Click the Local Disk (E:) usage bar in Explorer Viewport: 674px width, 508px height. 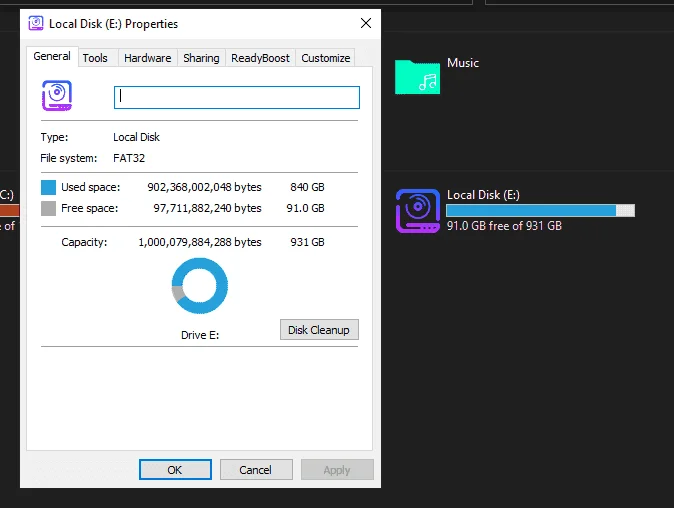pos(540,211)
